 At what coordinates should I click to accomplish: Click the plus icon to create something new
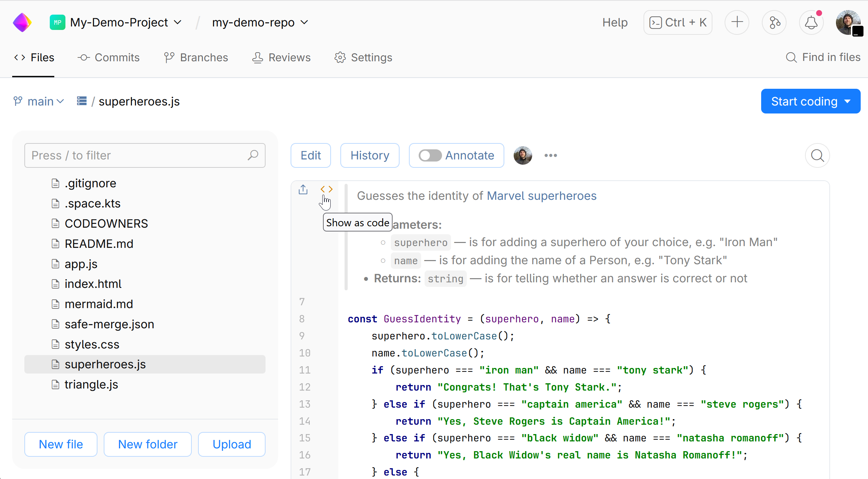[x=737, y=22]
